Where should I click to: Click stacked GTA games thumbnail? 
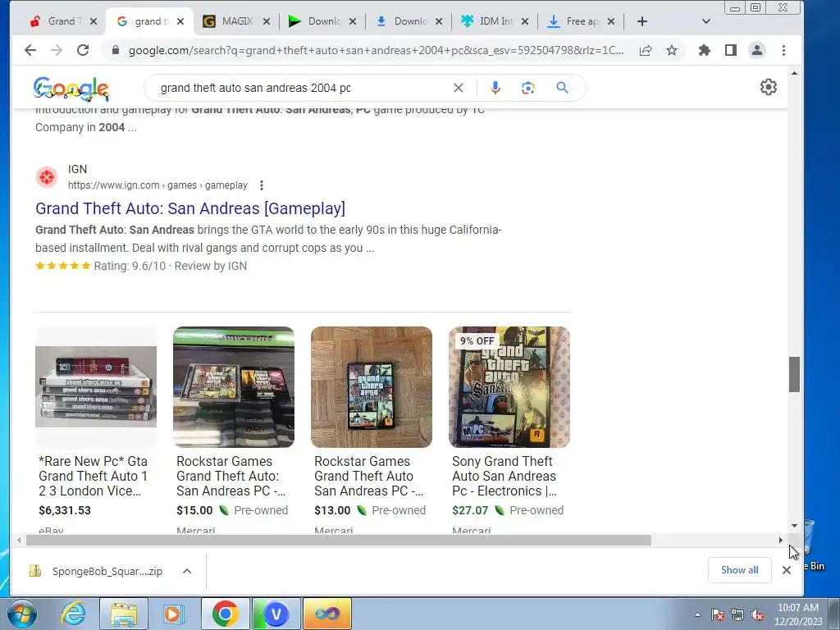pyautogui.click(x=96, y=387)
